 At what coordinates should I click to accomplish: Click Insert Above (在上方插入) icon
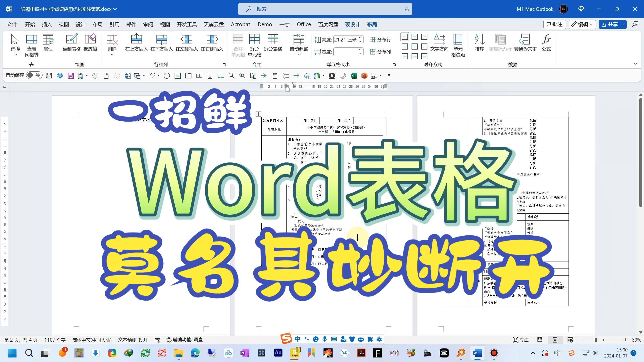pos(136,43)
